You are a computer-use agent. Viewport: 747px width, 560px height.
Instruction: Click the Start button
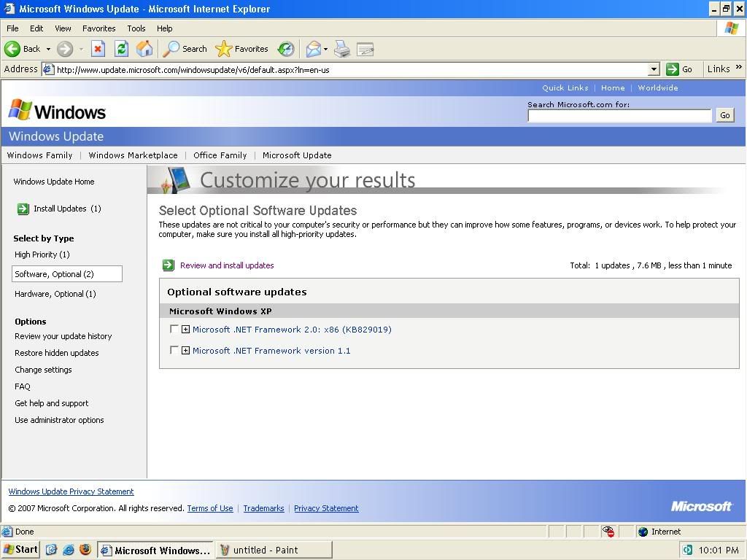(20, 550)
